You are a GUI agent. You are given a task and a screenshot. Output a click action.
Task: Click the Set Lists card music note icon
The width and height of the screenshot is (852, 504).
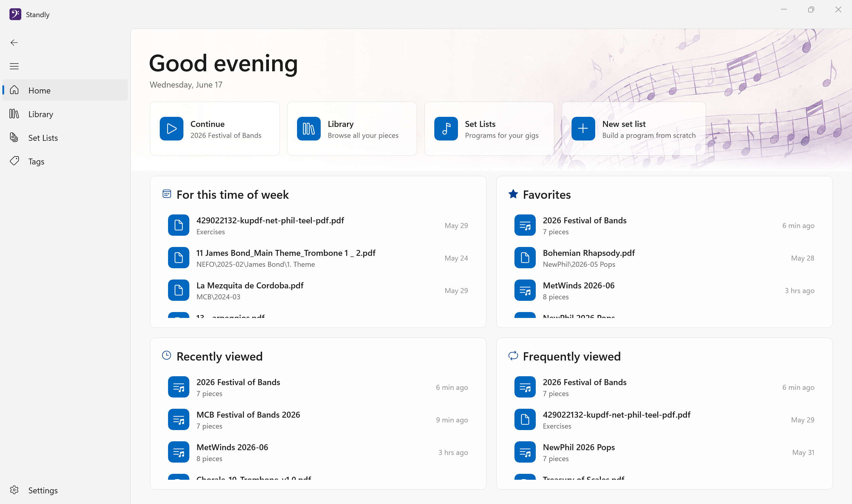(x=446, y=129)
